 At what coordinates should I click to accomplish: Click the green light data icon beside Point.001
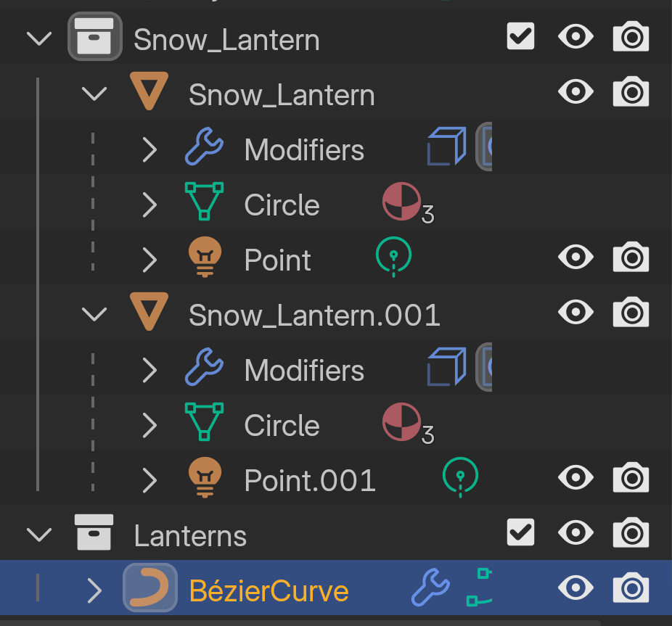(460, 477)
